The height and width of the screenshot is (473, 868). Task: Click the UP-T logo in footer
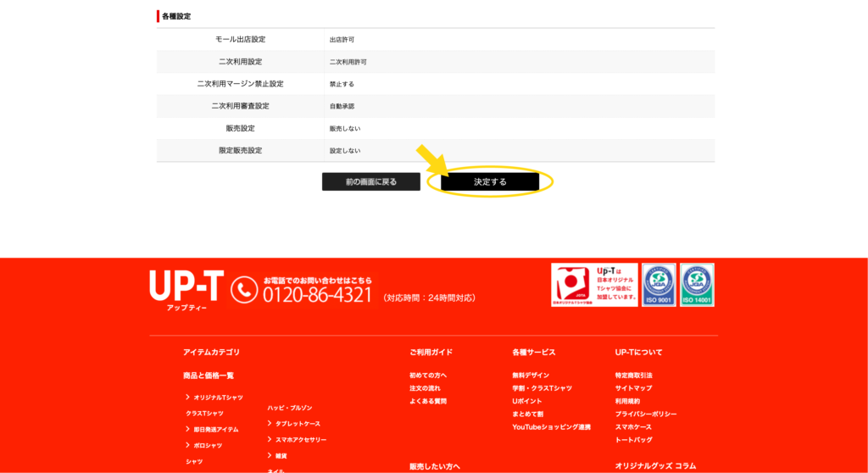point(184,288)
